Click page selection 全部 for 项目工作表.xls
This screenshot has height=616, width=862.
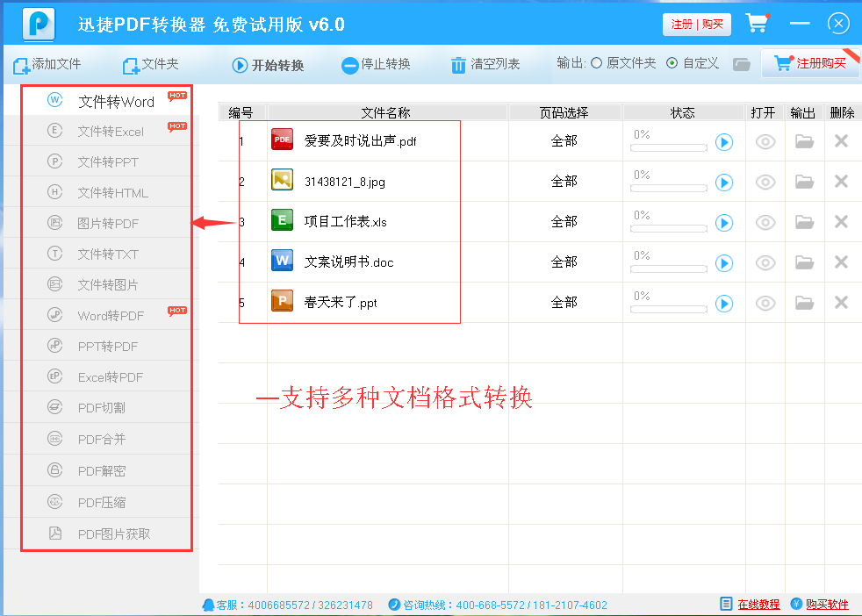coord(564,221)
